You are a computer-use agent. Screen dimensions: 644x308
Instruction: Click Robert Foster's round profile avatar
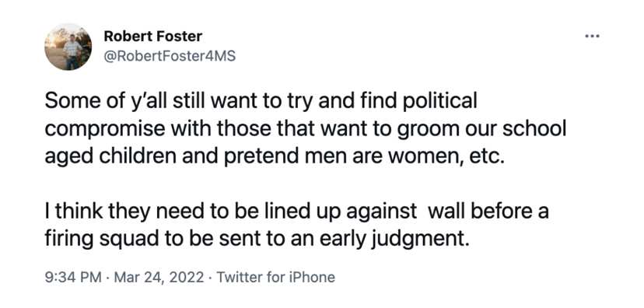(68, 47)
